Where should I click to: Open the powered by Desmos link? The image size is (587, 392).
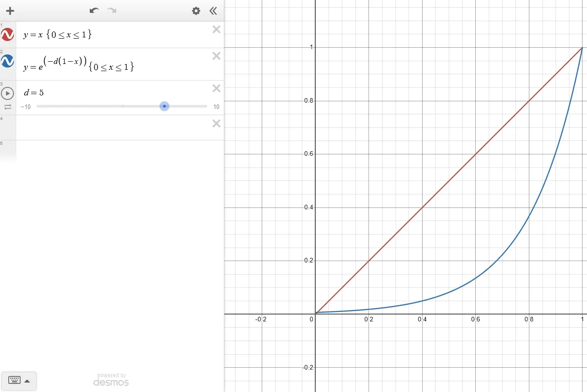(x=111, y=380)
